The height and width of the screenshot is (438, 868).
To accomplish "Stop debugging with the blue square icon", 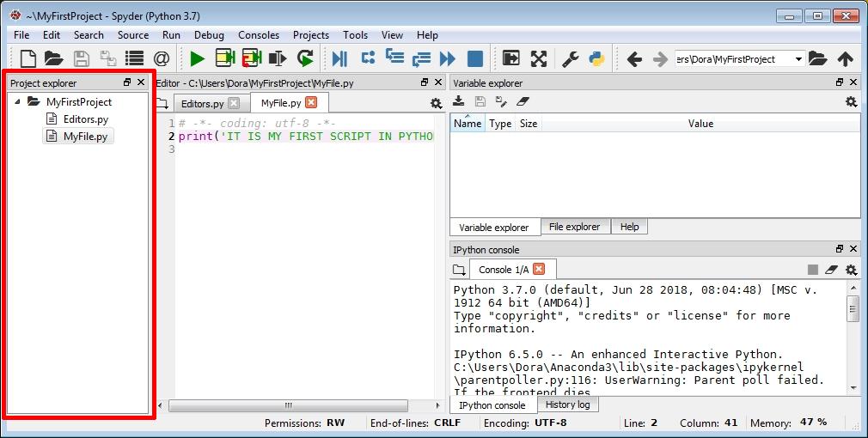I will [475, 59].
